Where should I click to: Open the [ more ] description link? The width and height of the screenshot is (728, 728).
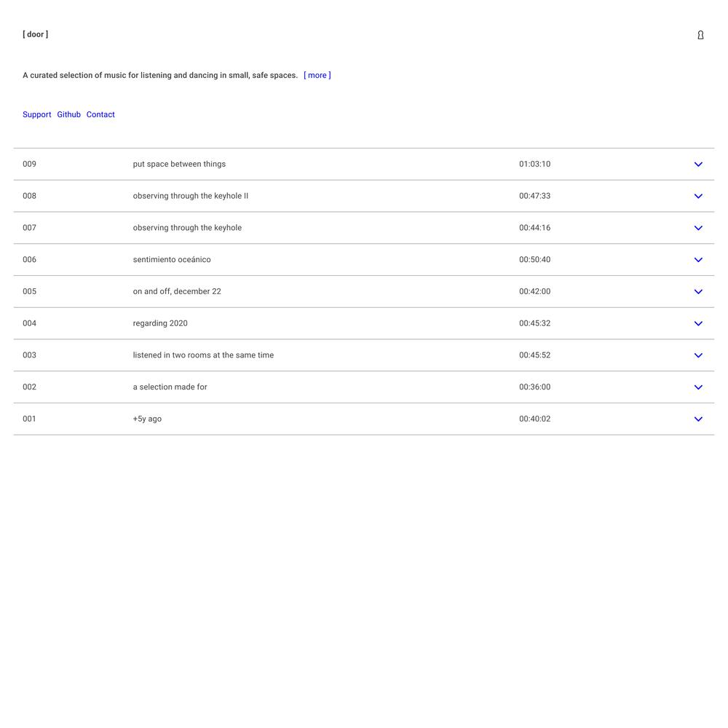pyautogui.click(x=317, y=75)
